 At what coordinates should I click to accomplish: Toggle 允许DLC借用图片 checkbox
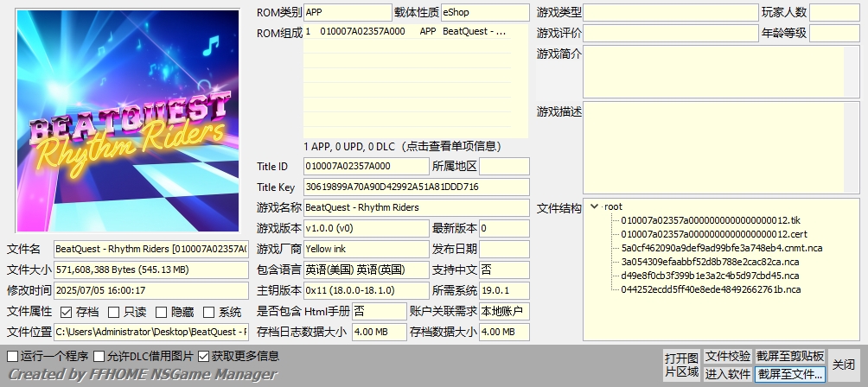[99, 356]
